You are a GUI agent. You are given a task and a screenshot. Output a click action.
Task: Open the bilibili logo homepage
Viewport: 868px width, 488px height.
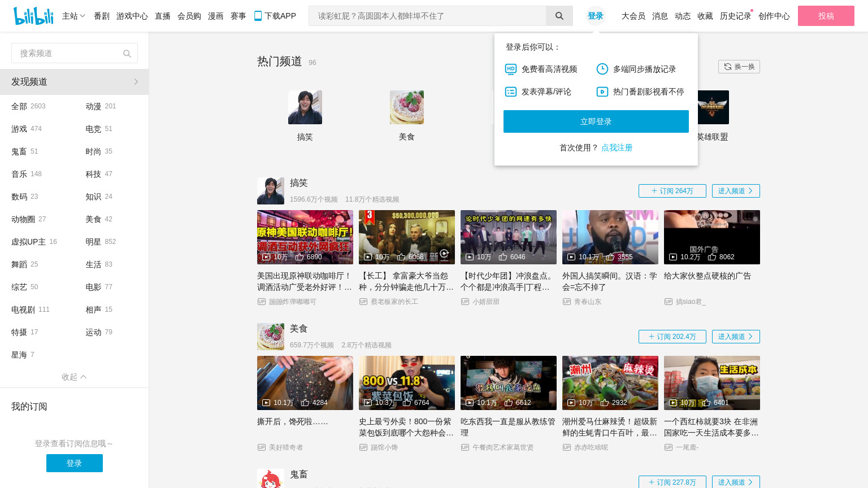(x=33, y=16)
